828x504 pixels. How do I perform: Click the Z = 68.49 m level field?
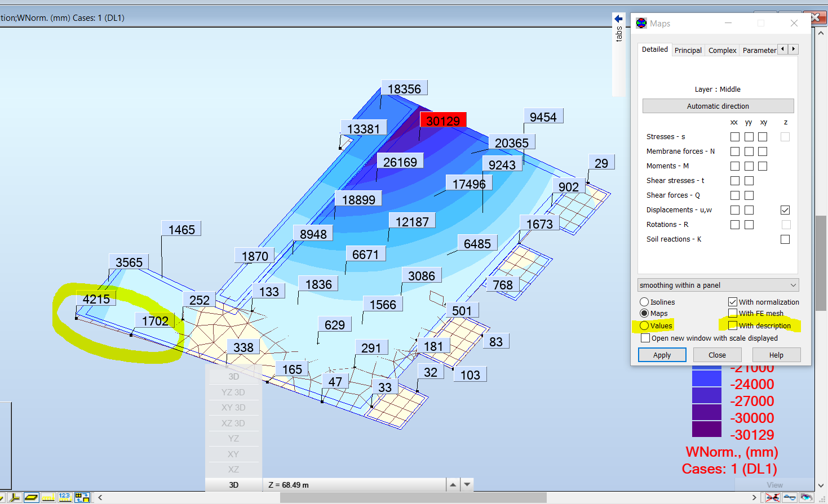tap(354, 485)
